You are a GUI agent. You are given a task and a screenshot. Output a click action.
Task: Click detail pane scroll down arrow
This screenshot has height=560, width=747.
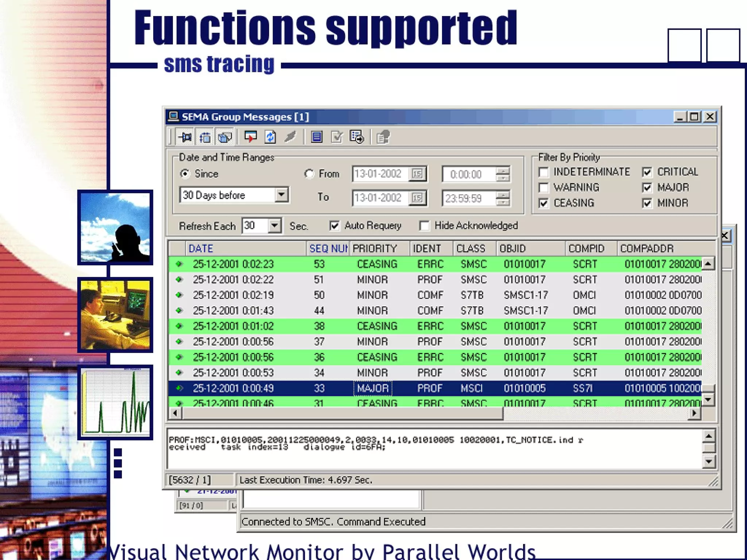[708, 462]
